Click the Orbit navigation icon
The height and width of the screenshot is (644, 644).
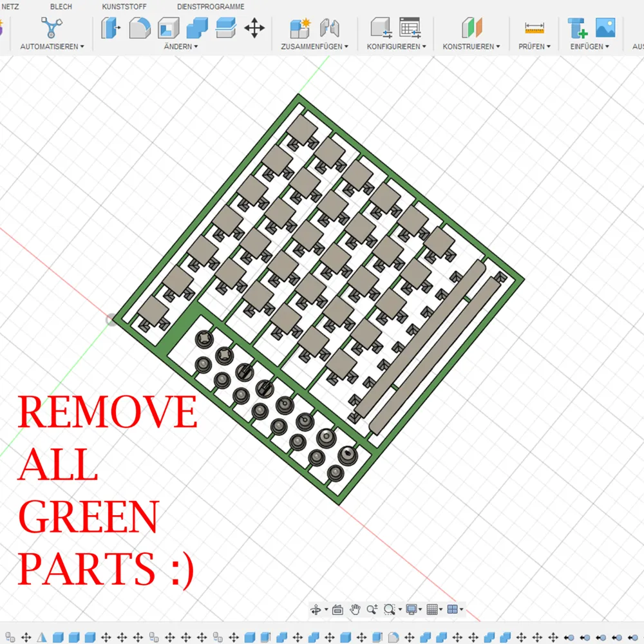tap(316, 609)
